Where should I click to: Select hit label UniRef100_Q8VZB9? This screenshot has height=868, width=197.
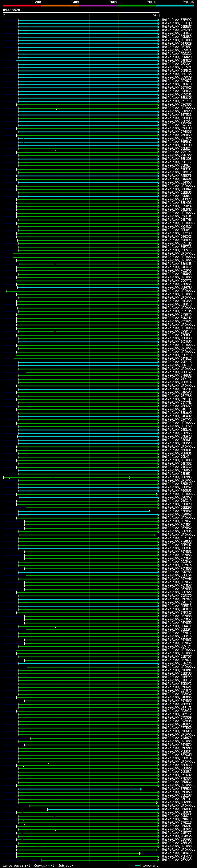177,30
